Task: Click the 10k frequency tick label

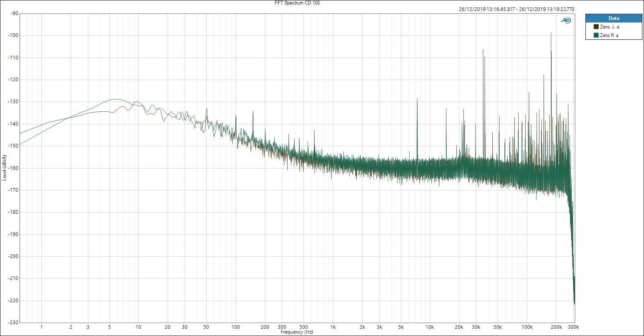Action: pyautogui.click(x=430, y=327)
